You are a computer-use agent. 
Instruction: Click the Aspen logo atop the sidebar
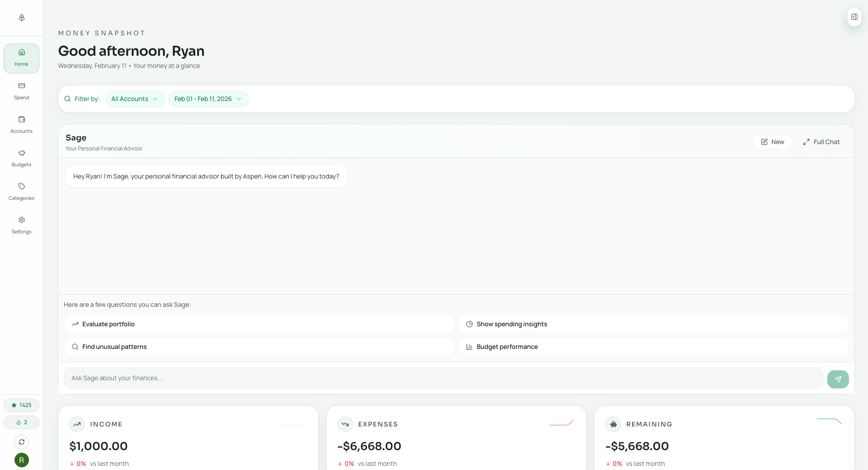(21, 18)
